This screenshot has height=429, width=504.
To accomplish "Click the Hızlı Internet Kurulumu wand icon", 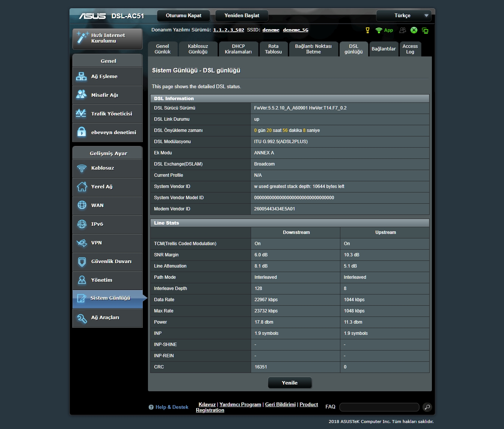I will pyautogui.click(x=82, y=38).
